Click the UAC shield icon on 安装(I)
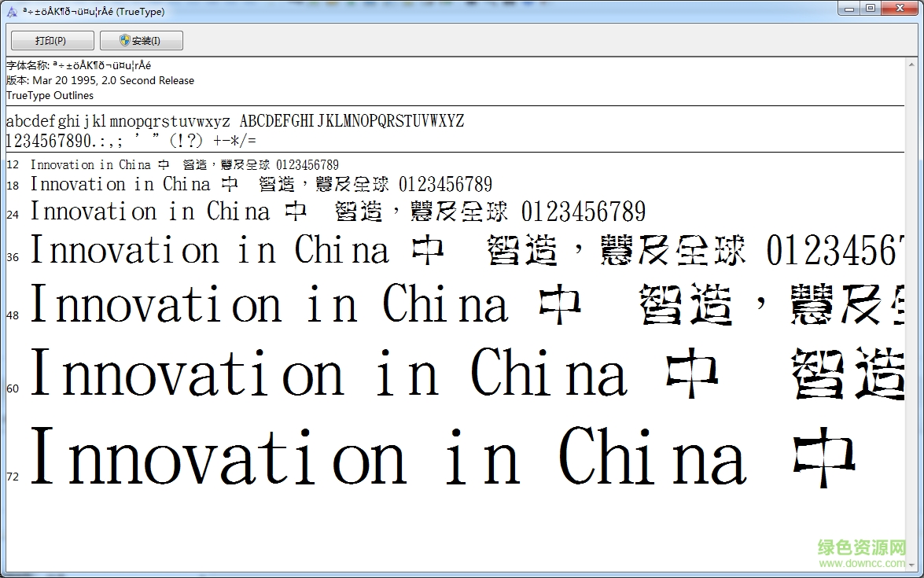The width and height of the screenshot is (924, 578). [124, 39]
